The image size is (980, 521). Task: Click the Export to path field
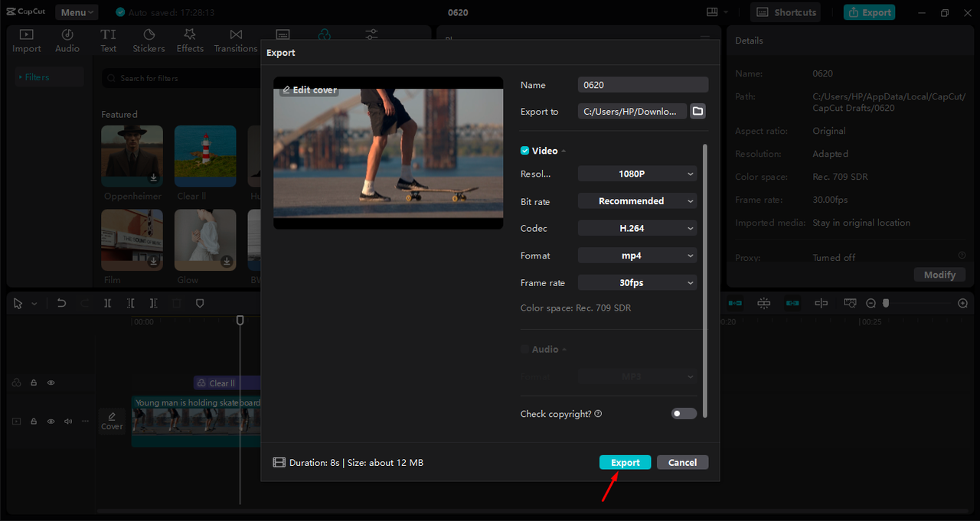coord(632,111)
